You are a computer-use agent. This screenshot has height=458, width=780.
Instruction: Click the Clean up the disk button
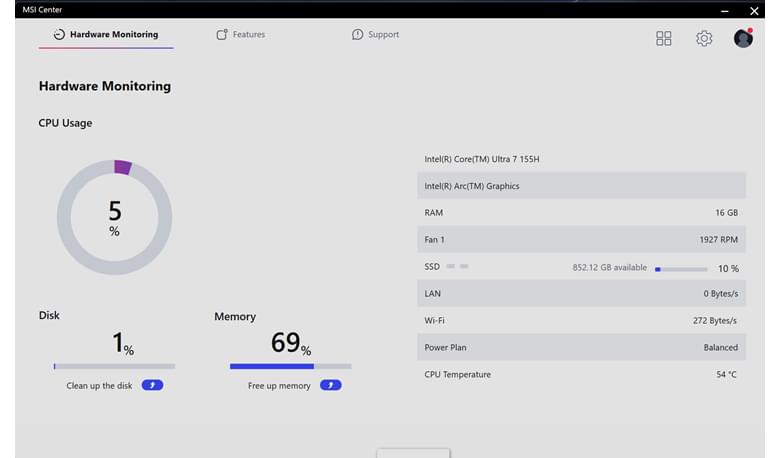click(x=152, y=385)
